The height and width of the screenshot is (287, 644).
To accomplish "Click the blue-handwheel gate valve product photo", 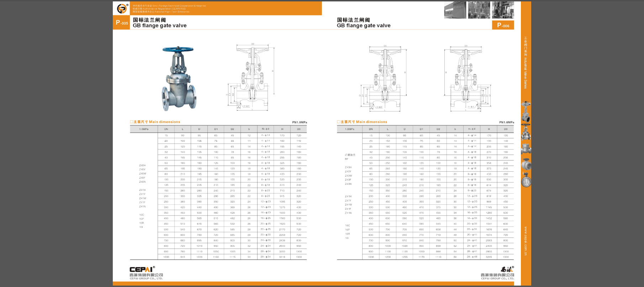I will [x=179, y=78].
